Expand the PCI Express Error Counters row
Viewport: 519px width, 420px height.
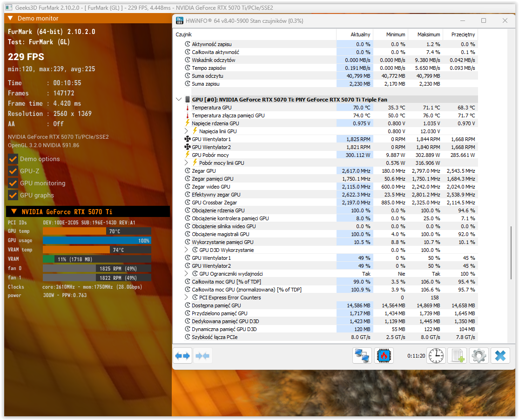[187, 298]
